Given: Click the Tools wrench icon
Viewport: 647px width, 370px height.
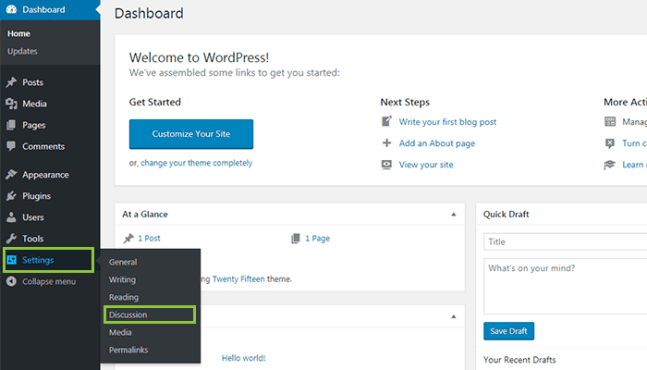Looking at the screenshot, I should [11, 238].
